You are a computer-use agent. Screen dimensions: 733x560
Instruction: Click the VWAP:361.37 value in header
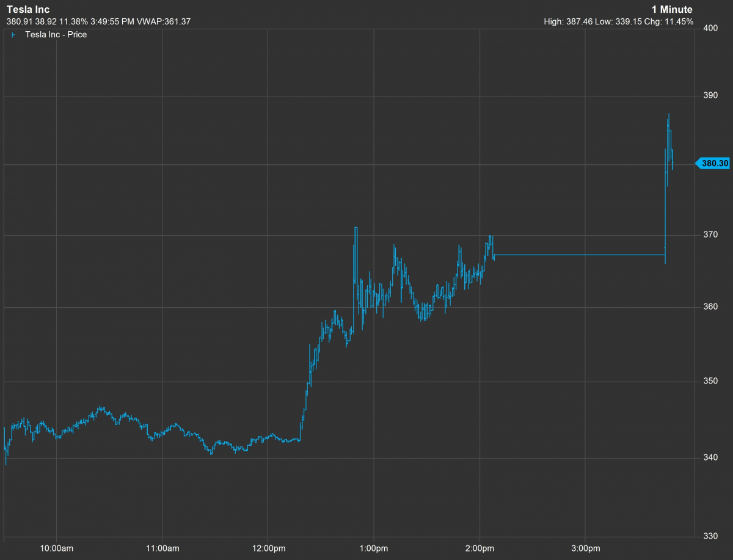[x=166, y=21]
